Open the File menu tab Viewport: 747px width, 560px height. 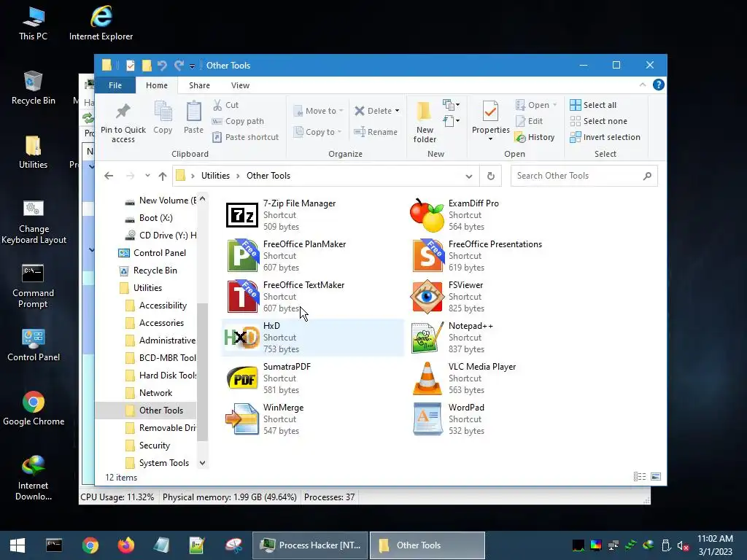tap(115, 85)
